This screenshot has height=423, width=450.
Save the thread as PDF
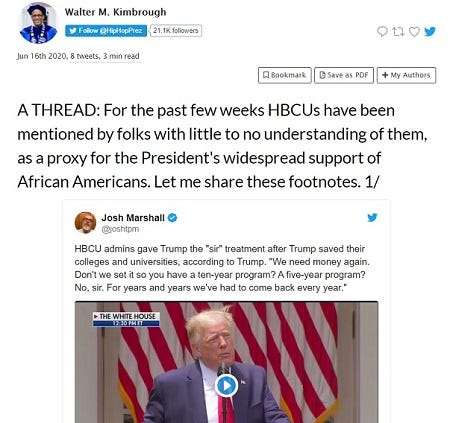tap(344, 75)
